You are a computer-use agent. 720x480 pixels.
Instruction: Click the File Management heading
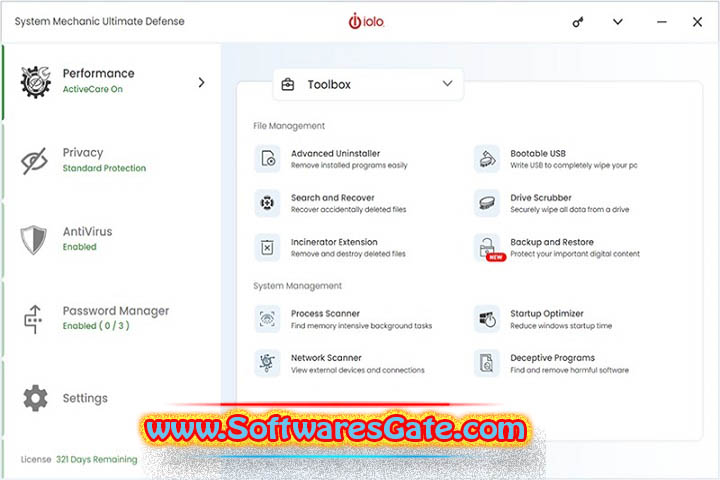click(x=289, y=126)
